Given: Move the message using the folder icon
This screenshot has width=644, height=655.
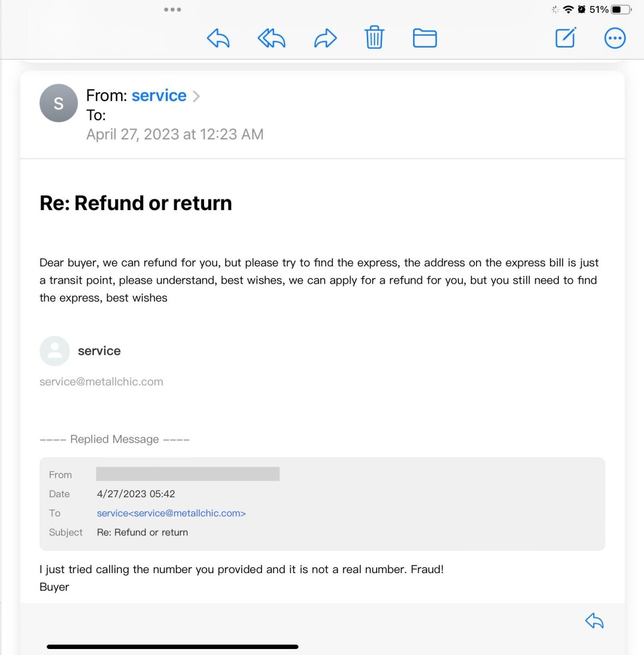Looking at the screenshot, I should click(x=425, y=38).
